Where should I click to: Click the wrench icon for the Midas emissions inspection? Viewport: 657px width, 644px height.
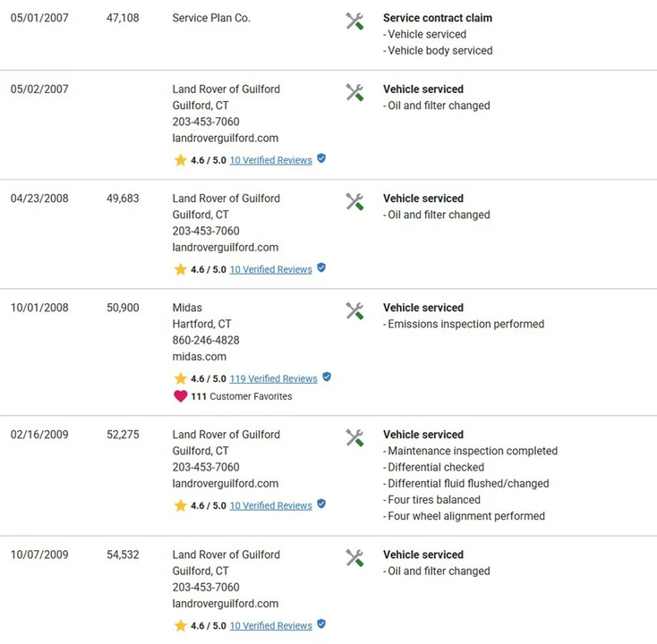[354, 310]
